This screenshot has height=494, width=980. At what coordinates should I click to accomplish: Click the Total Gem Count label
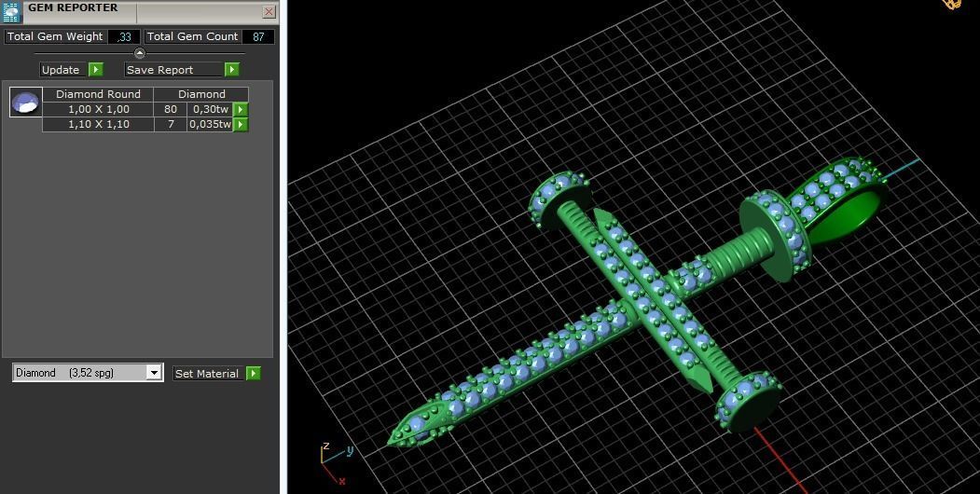click(192, 36)
